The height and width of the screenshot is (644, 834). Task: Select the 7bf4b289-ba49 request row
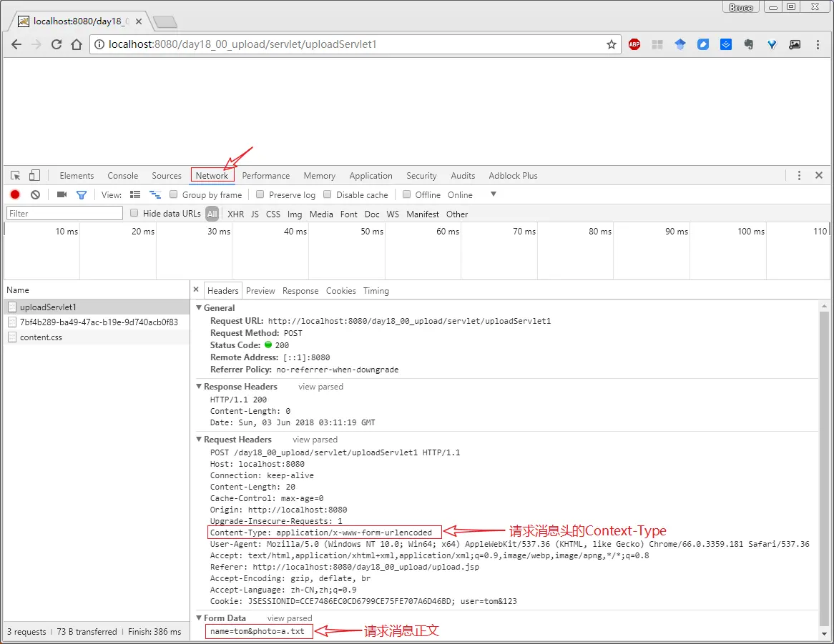pyautogui.click(x=97, y=322)
